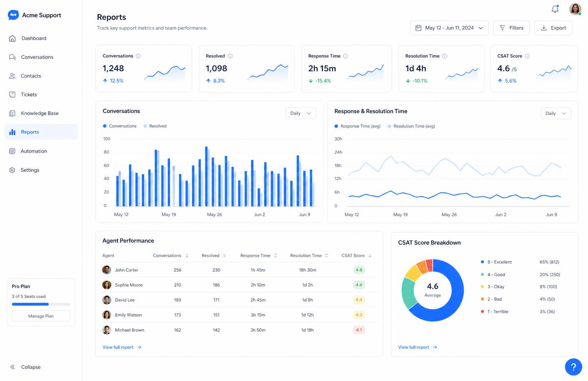
Task: Click the Reports bar chart icon
Action: 13,132
